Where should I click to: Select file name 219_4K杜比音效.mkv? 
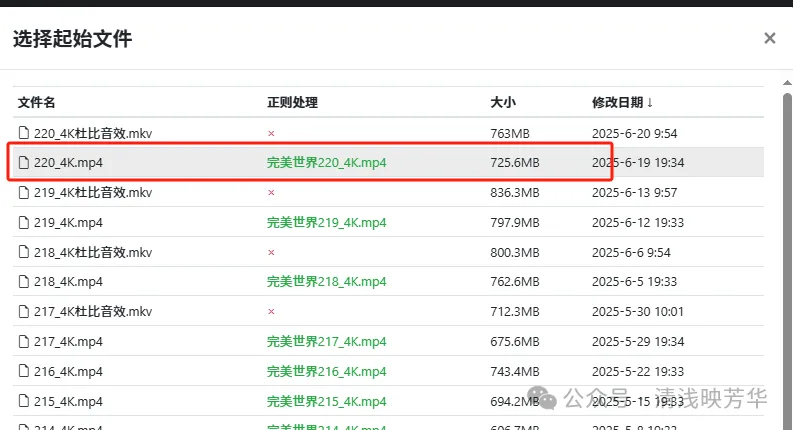click(93, 192)
